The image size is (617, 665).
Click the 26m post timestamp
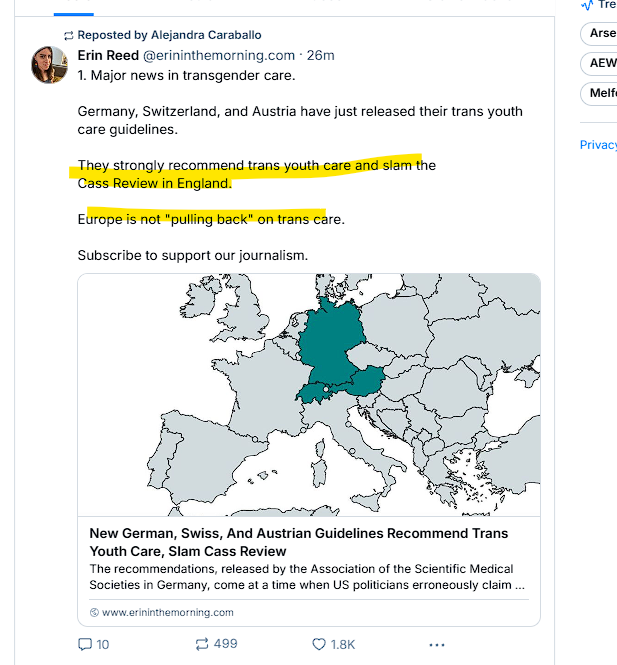pos(320,55)
